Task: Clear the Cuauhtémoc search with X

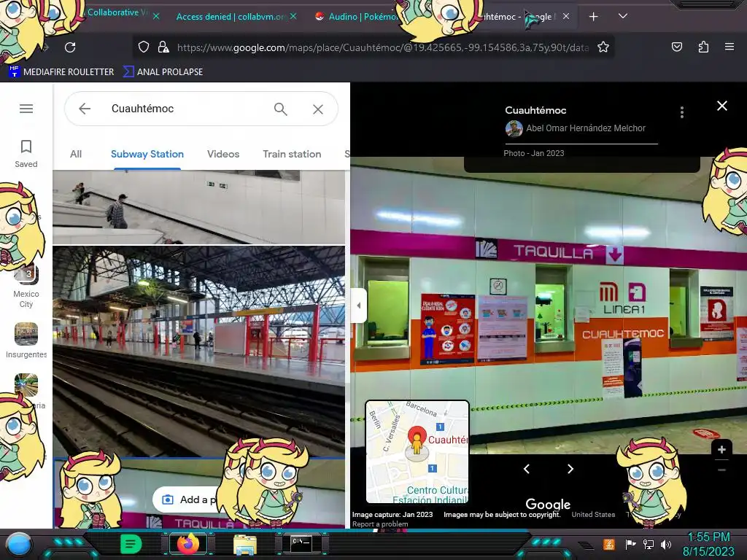Action: 318,109
